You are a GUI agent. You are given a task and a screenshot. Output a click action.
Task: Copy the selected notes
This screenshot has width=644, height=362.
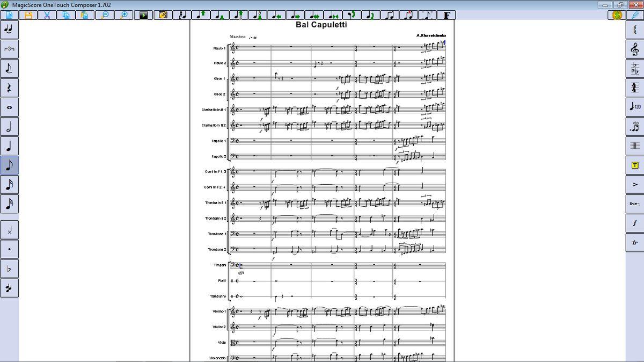tap(65, 15)
